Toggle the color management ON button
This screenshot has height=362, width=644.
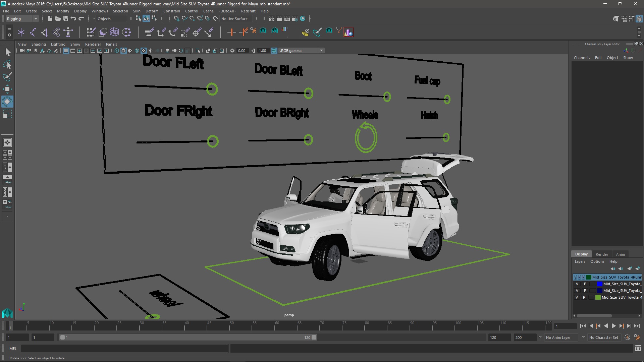[274, 51]
